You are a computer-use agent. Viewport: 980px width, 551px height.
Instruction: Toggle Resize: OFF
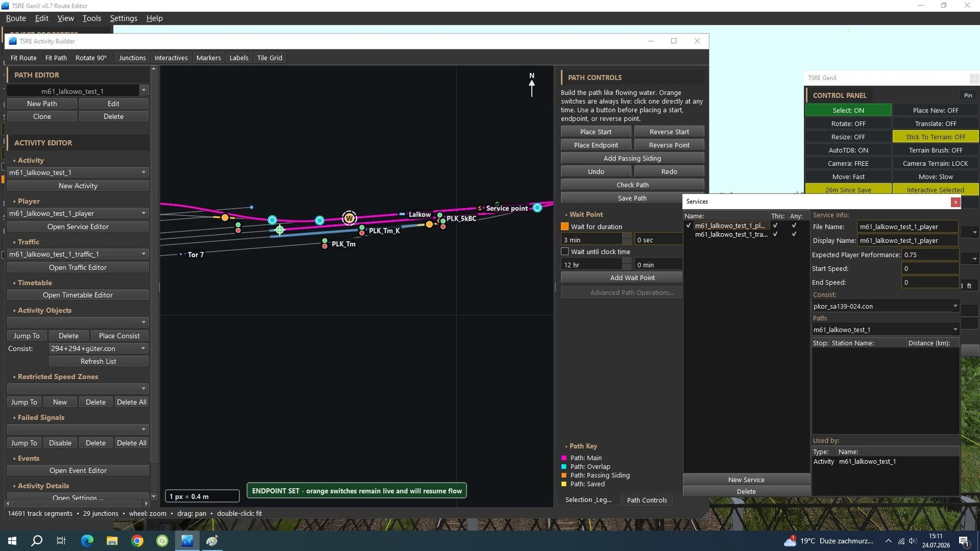coord(848,137)
